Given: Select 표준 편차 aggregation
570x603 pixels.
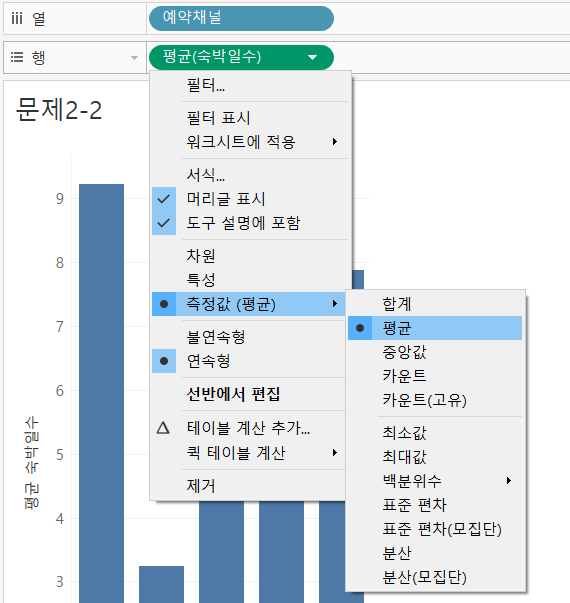Looking at the screenshot, I should pos(435,505).
